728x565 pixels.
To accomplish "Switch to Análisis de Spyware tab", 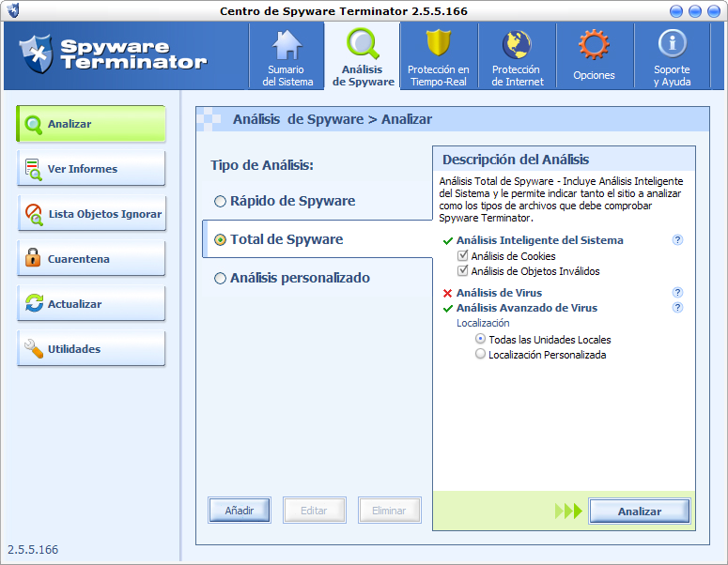I will (x=363, y=56).
